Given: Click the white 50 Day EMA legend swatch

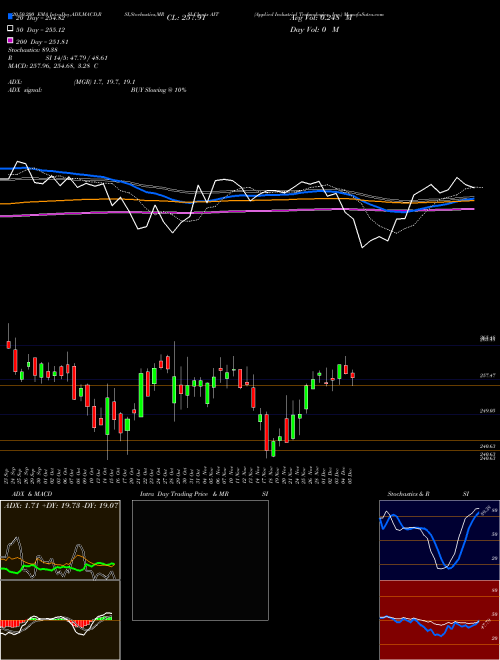Looking at the screenshot, I should [x=10, y=29].
